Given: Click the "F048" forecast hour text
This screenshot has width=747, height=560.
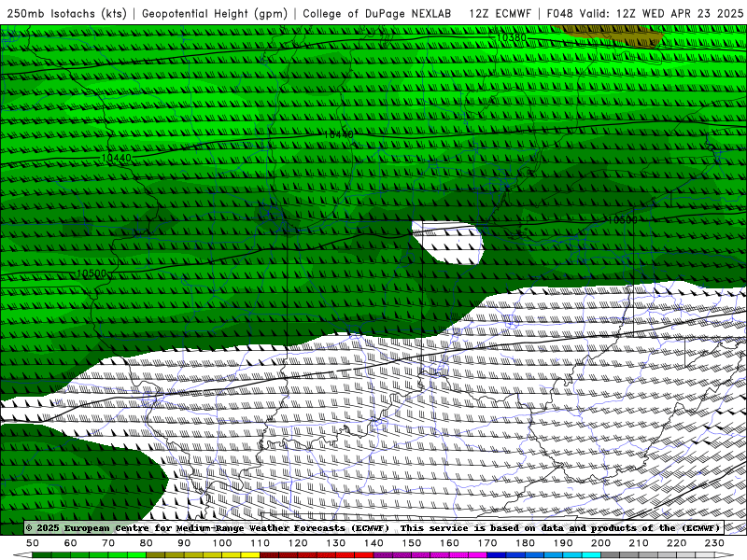Looking at the screenshot, I should coord(560,14).
